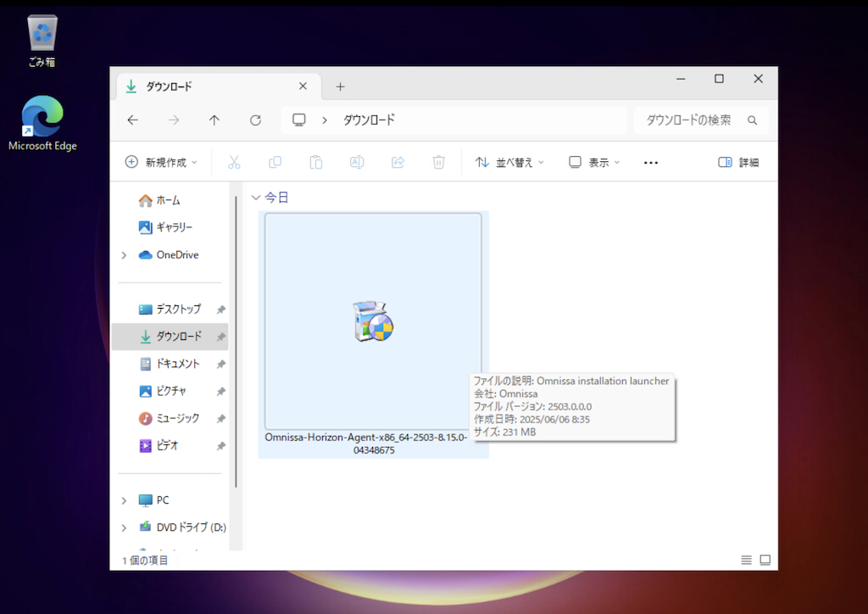Open the 新規作成 dropdown
868x614 pixels.
161,162
